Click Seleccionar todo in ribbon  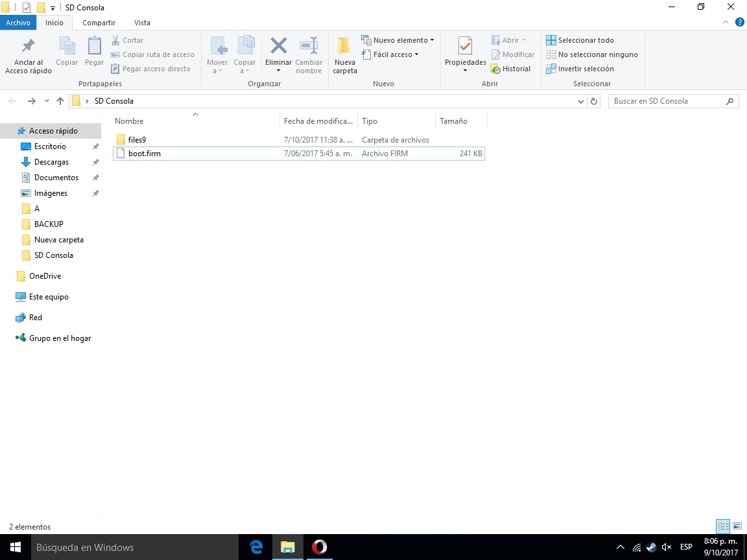click(x=580, y=40)
